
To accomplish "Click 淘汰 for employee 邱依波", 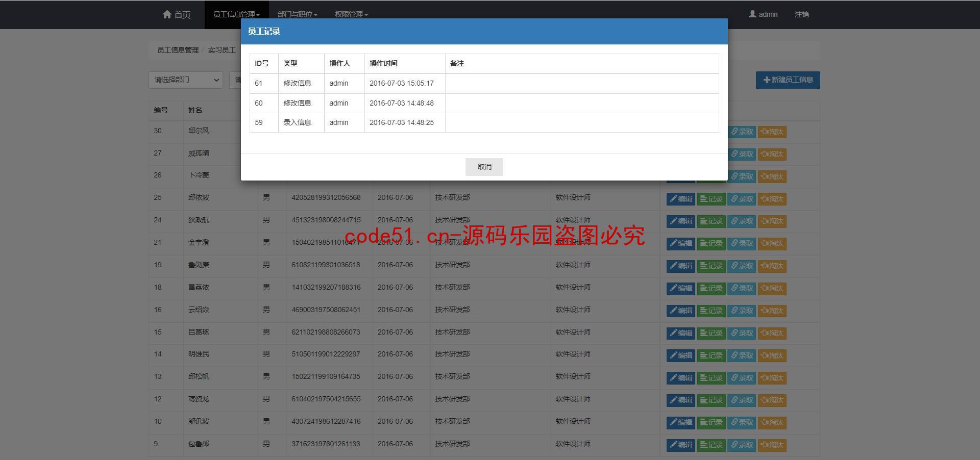I will (772, 199).
